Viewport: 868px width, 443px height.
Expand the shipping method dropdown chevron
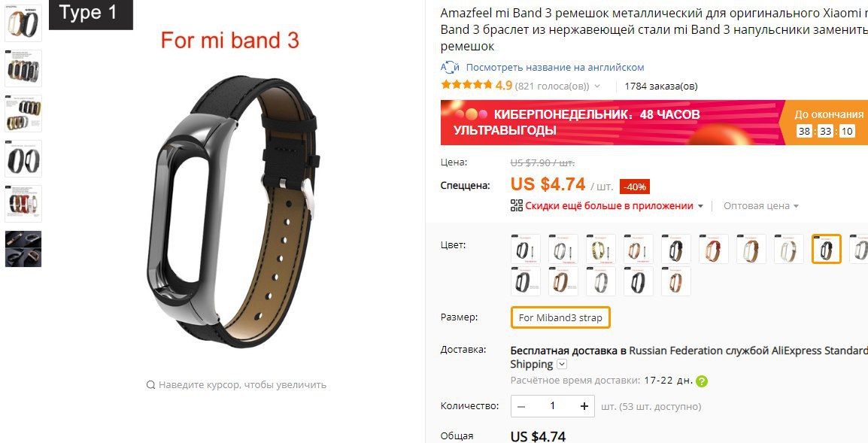(562, 364)
